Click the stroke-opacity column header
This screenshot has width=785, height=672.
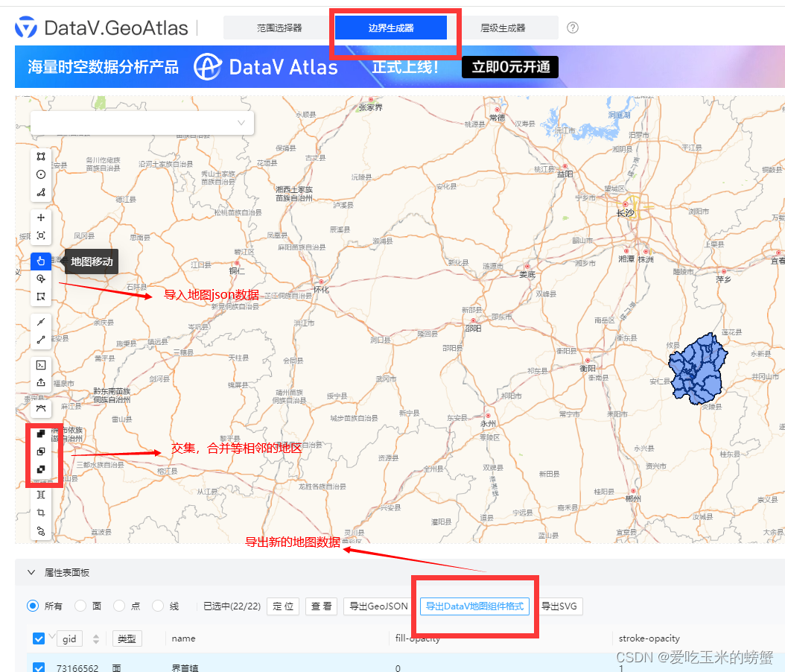649,638
